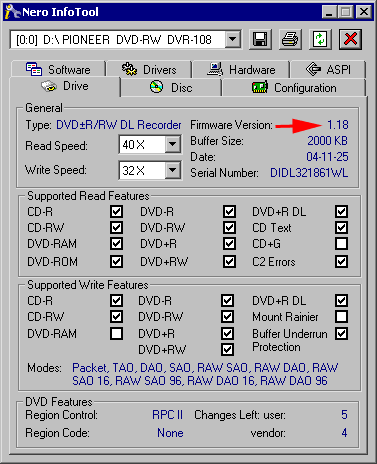Click the Print toolbar icon
377x464 pixels.
click(290, 39)
